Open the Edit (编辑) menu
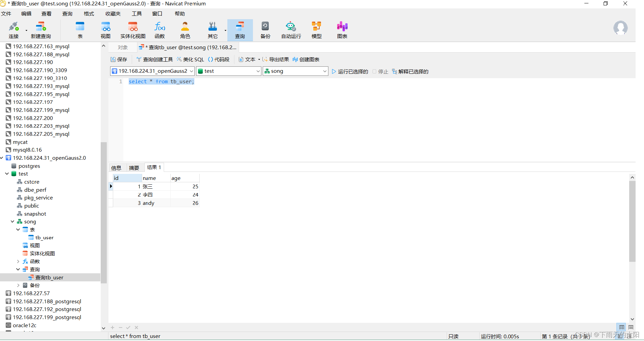This screenshot has height=341, width=644. point(26,14)
